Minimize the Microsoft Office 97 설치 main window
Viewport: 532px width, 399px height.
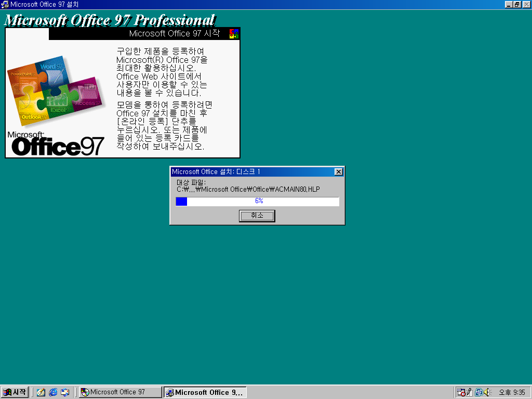[509, 4]
